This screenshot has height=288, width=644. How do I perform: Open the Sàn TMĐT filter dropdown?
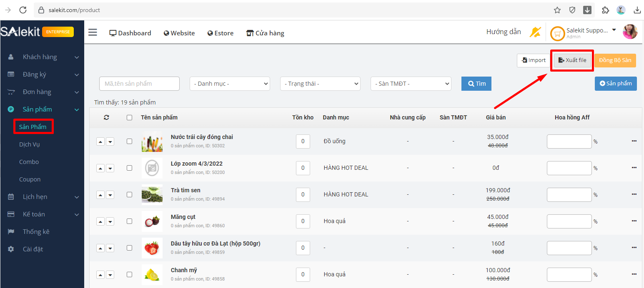(x=411, y=84)
